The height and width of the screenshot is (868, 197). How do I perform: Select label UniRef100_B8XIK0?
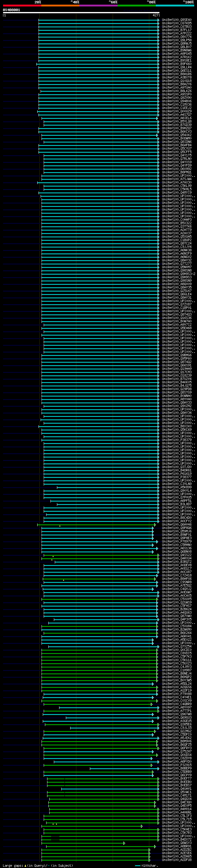click(x=177, y=426)
